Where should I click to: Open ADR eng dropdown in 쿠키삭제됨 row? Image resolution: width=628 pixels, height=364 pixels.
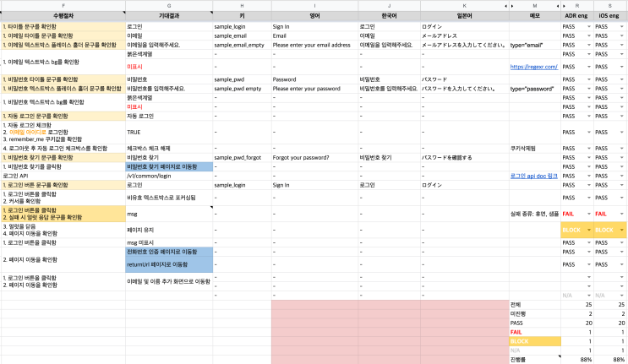pos(589,149)
